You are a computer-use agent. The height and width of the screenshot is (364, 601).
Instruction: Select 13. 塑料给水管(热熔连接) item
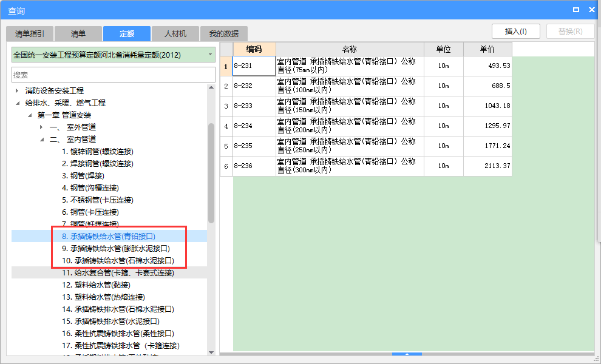(x=103, y=297)
